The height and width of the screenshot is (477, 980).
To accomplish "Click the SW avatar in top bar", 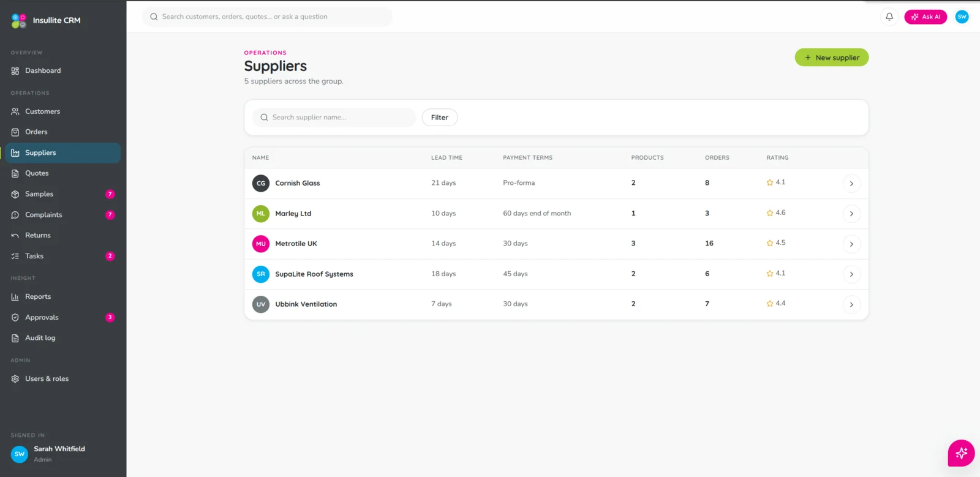I will pos(962,17).
